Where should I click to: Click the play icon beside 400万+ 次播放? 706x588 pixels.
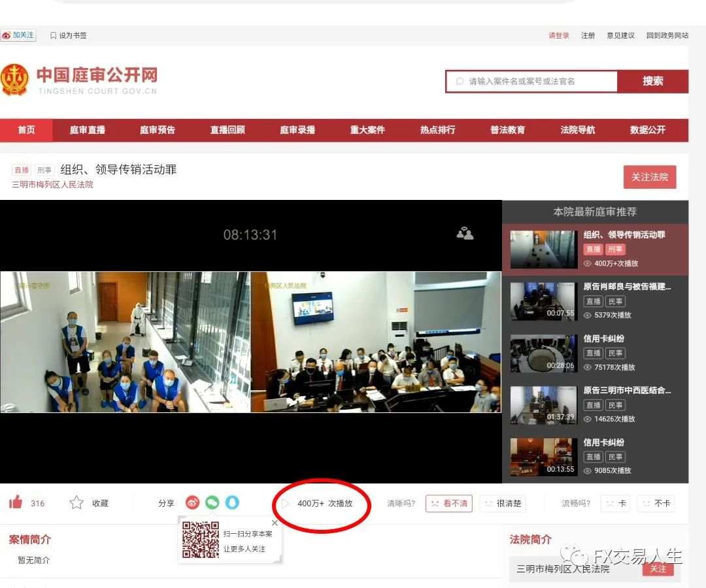click(286, 504)
